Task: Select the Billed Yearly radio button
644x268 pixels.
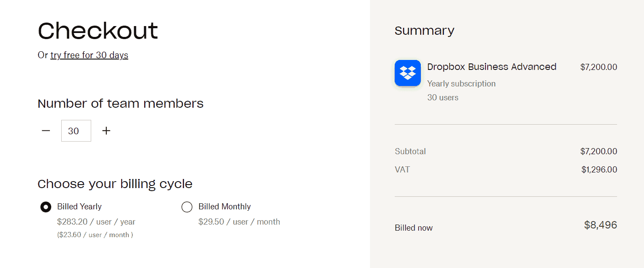Action: (x=46, y=207)
